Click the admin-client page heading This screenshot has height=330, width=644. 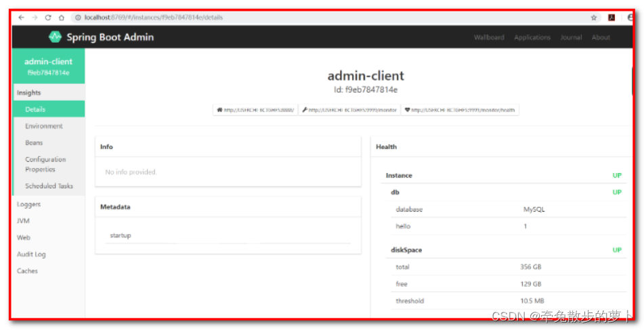366,76
